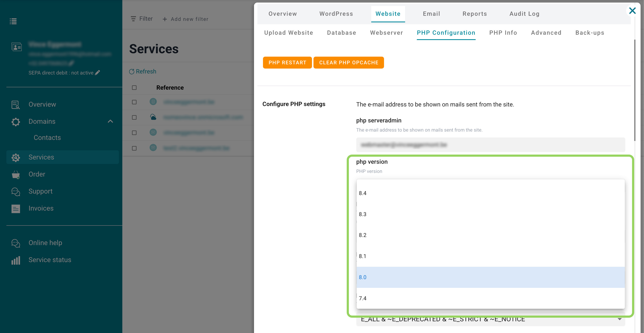Tick the header checkbox beside Reference
Image resolution: width=644 pixels, height=333 pixels.
click(134, 88)
